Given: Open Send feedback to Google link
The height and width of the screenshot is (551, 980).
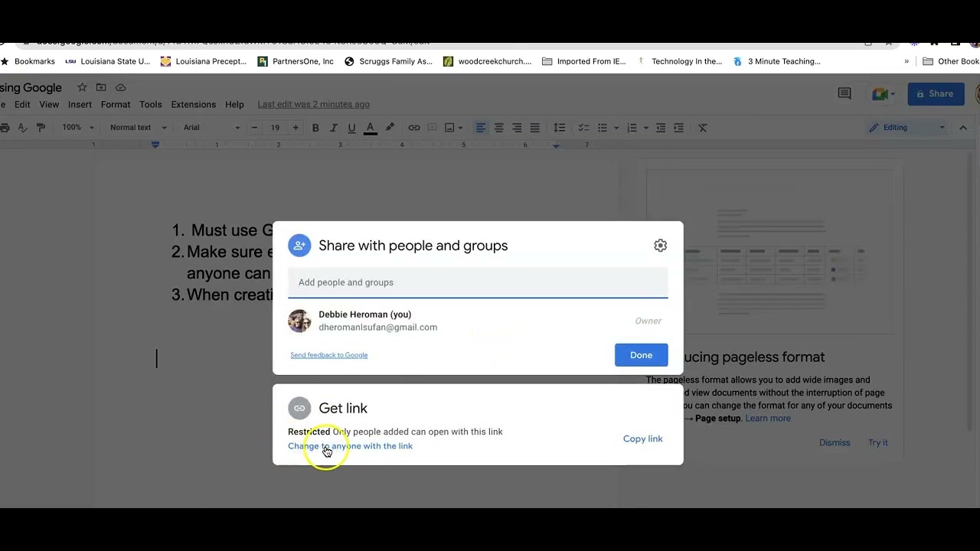Looking at the screenshot, I should point(329,355).
